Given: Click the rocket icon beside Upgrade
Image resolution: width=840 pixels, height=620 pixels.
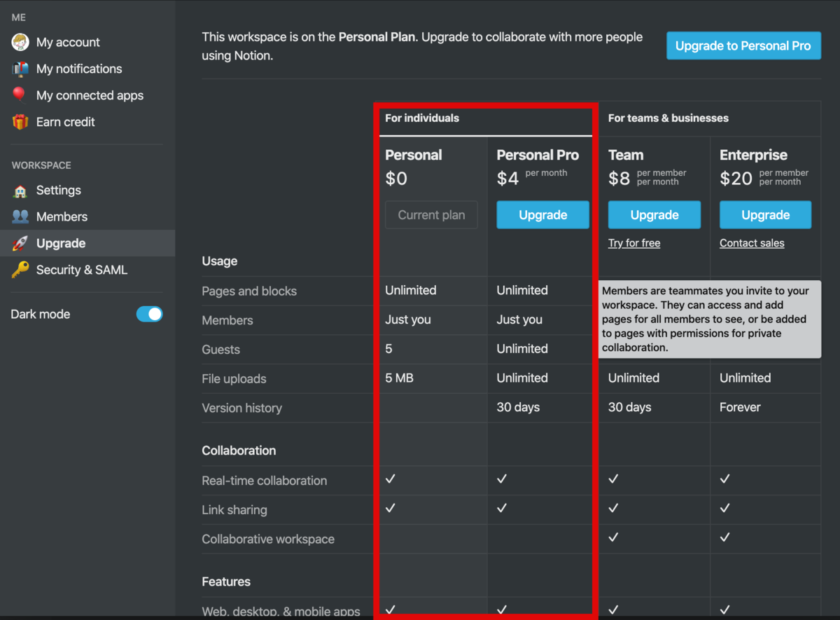Looking at the screenshot, I should pyautogui.click(x=20, y=243).
